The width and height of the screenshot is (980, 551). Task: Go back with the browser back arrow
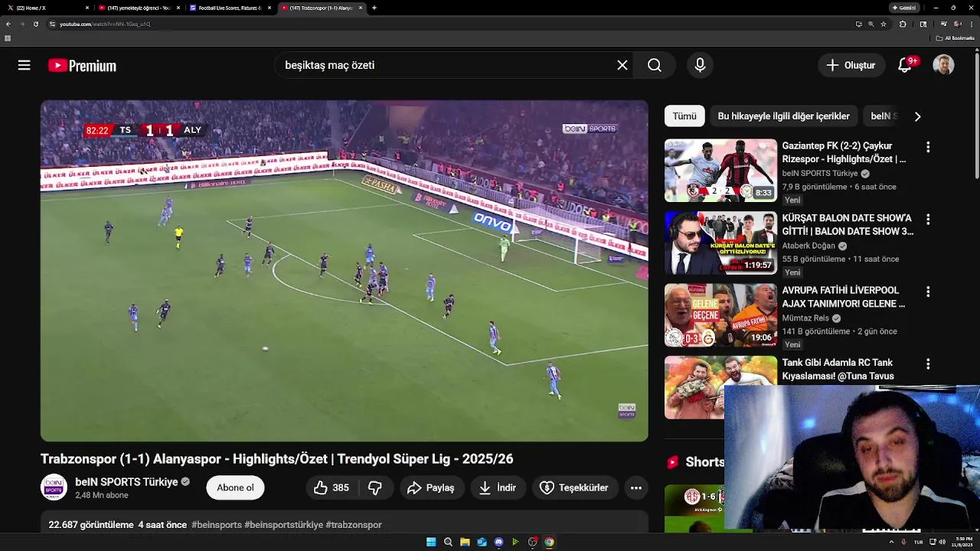[x=8, y=24]
